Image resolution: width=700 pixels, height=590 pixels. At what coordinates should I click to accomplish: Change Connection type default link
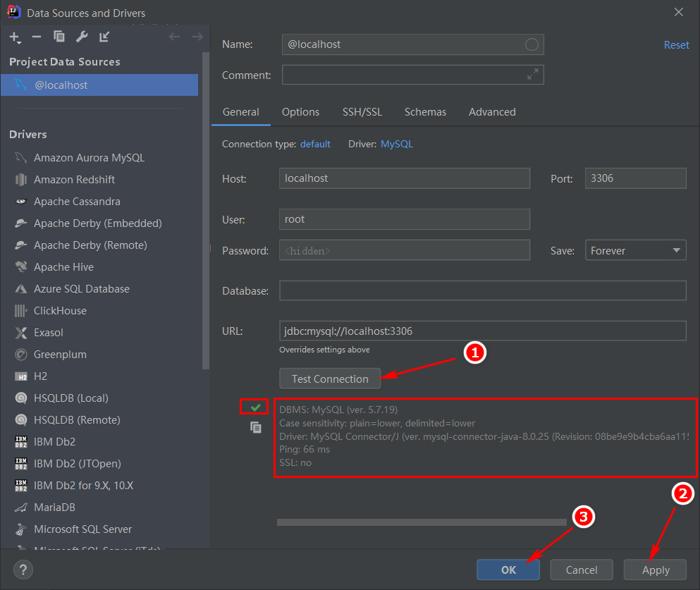[315, 145]
